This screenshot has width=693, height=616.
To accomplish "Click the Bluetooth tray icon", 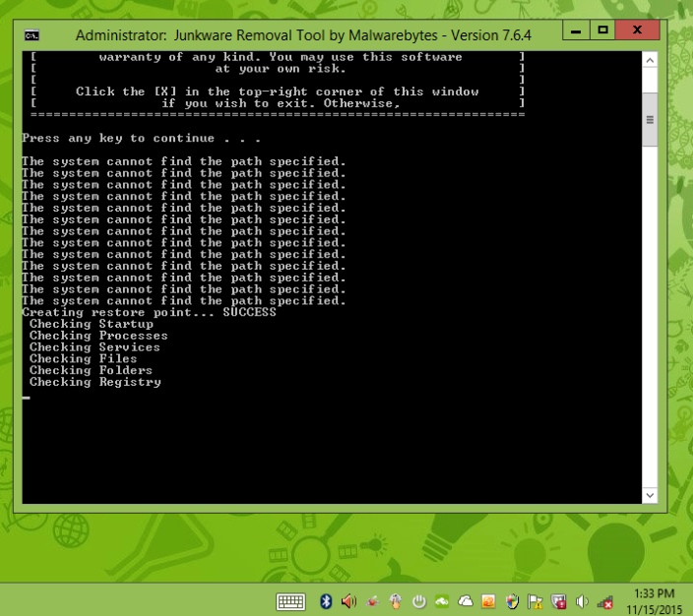I will click(x=326, y=601).
